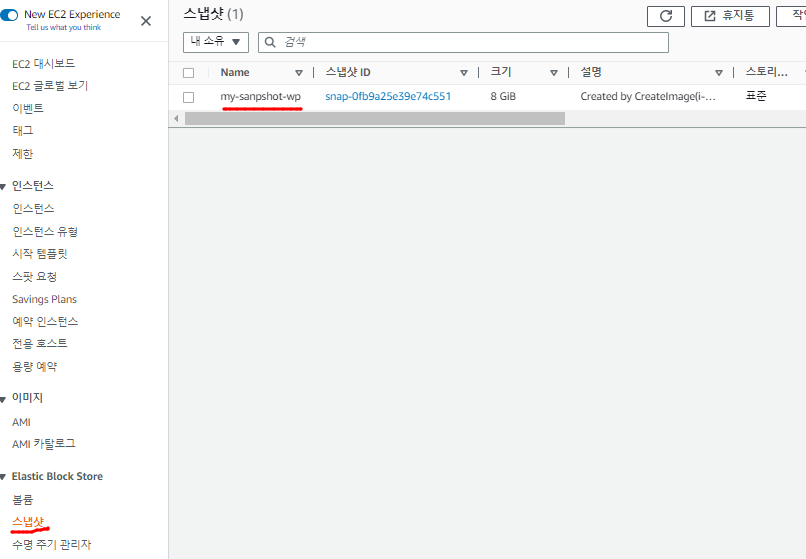The image size is (806, 559).
Task: Open the 내 소유 filter dropdown
Action: 216,42
